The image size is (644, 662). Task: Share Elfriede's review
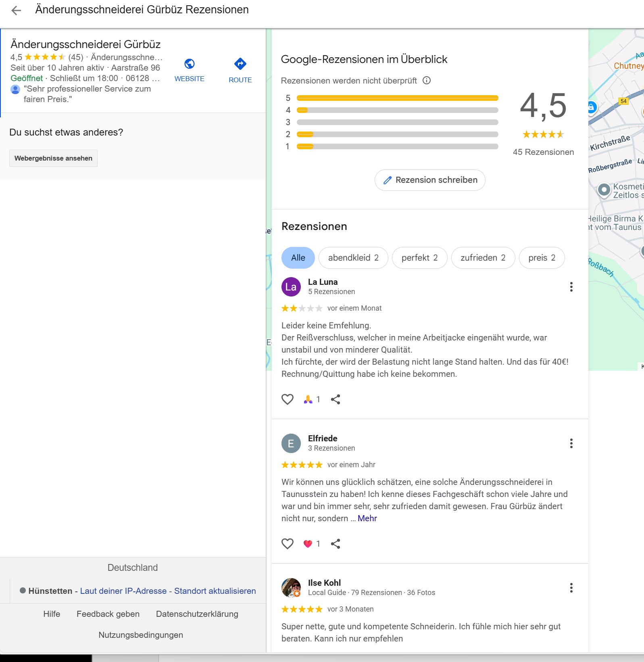coord(336,544)
